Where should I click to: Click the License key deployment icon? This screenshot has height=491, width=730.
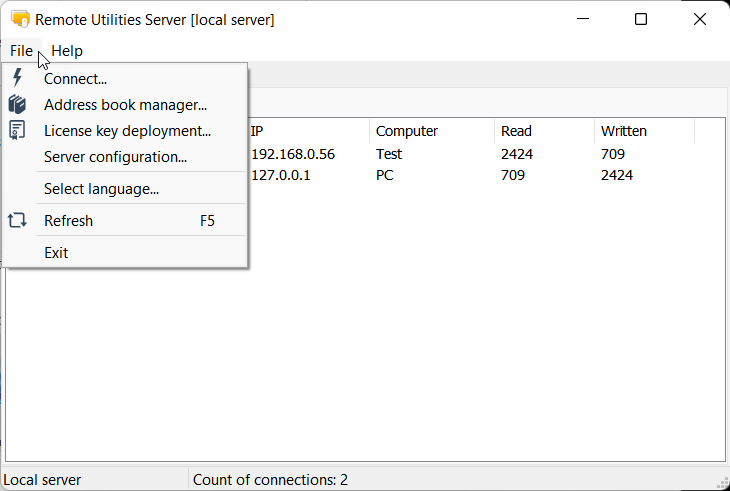point(17,130)
